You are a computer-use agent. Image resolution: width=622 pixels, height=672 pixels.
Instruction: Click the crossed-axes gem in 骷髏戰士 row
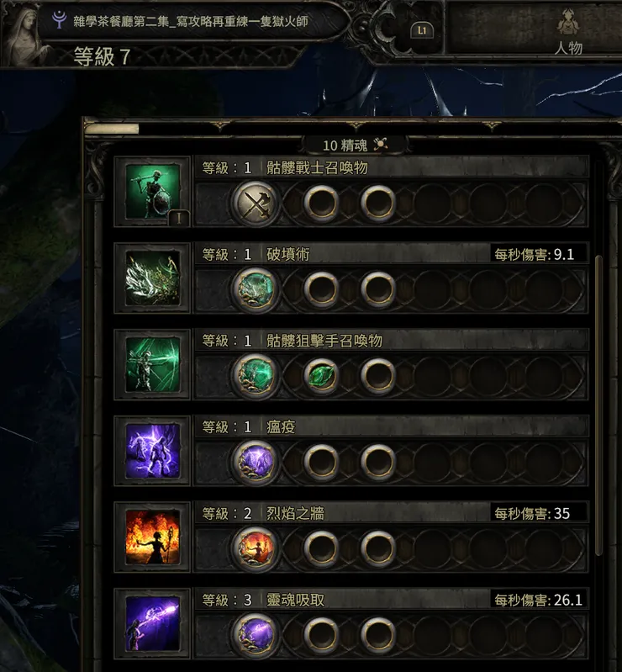click(256, 204)
